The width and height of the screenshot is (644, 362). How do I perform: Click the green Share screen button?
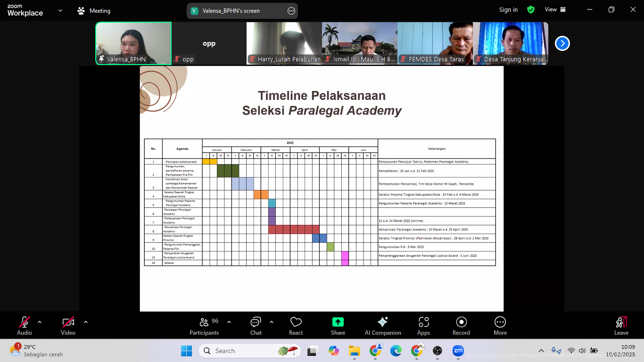click(338, 326)
